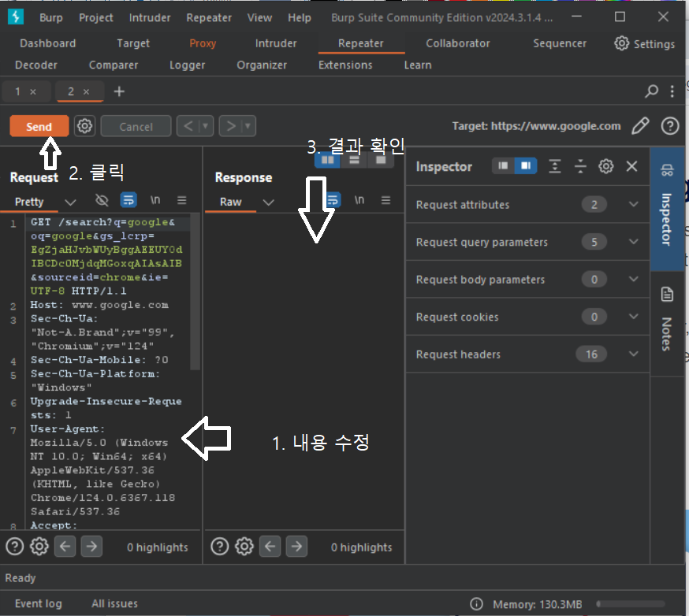Open the Repeater tabs three-dot menu

[x=672, y=91]
